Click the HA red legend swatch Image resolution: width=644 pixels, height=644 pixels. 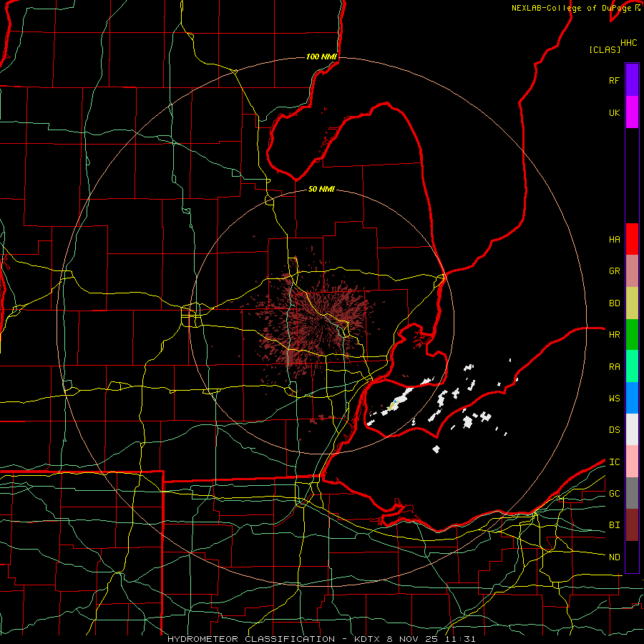point(632,239)
